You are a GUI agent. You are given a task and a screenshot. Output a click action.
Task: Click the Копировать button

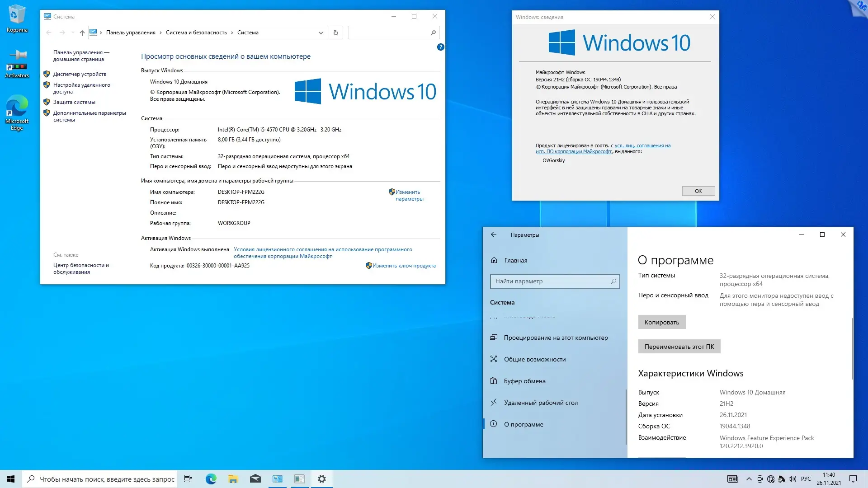click(x=661, y=322)
